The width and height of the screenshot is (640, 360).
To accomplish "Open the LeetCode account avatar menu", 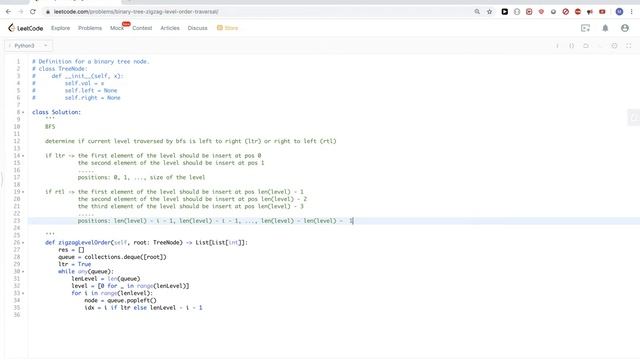I will point(625,28).
